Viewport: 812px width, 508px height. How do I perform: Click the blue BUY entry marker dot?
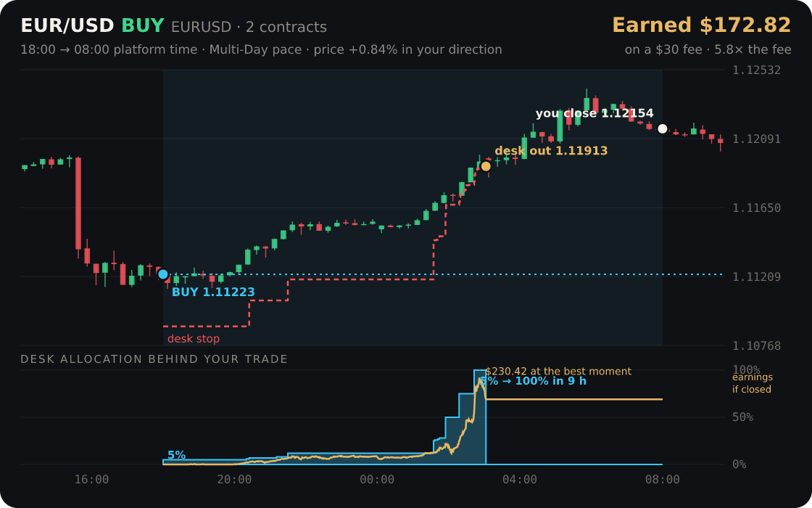tap(162, 274)
